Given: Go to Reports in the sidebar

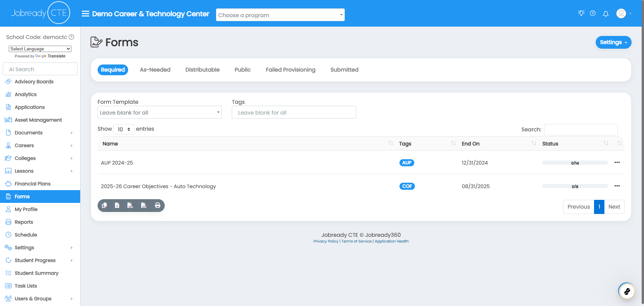Looking at the screenshot, I should 40,222.
